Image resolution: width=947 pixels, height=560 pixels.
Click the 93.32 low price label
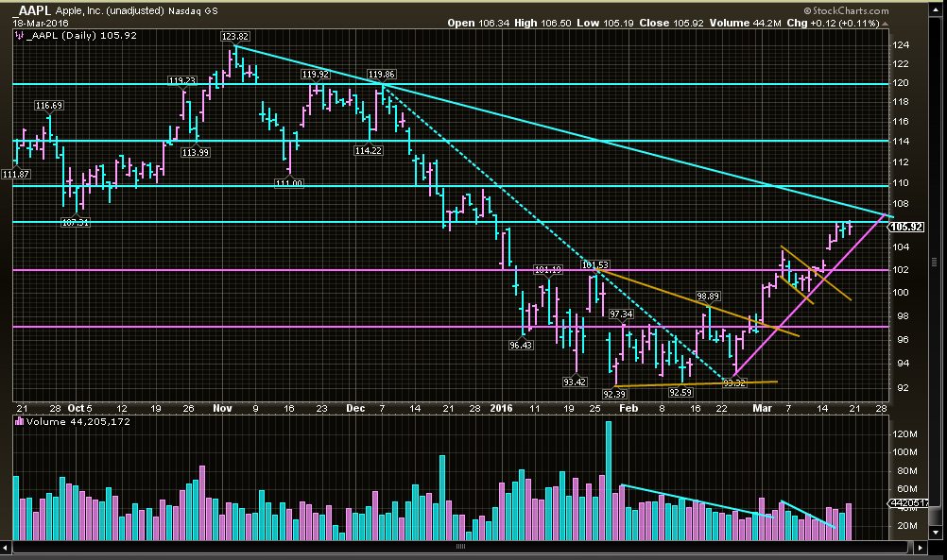tap(734, 382)
